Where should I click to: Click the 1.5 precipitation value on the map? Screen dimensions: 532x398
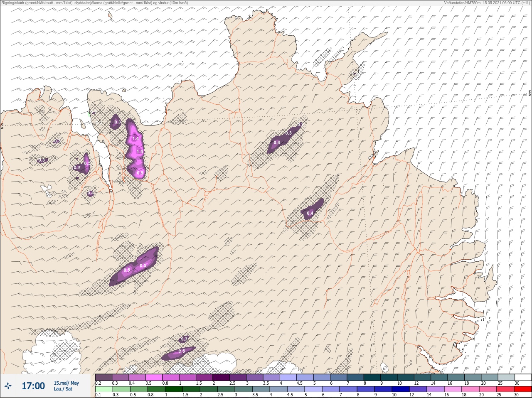[140, 152]
